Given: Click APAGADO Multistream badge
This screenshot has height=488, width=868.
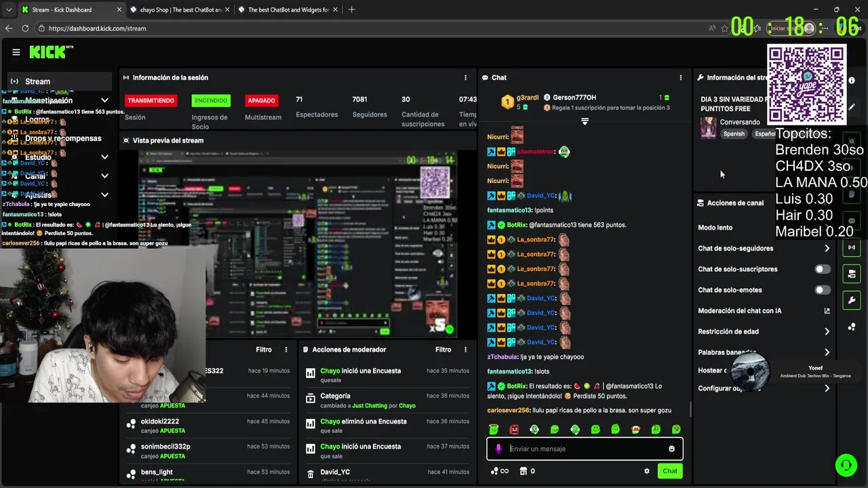Looking at the screenshot, I should (261, 100).
